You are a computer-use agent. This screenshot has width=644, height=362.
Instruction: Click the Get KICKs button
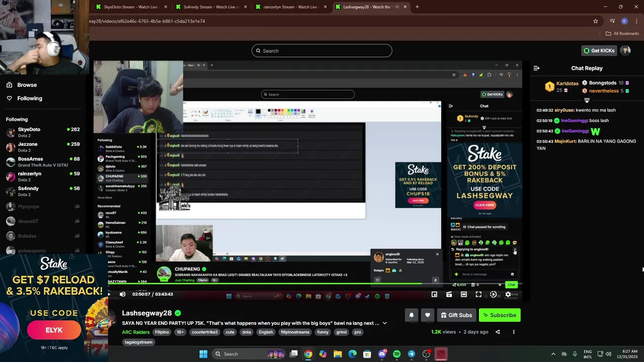599,51
